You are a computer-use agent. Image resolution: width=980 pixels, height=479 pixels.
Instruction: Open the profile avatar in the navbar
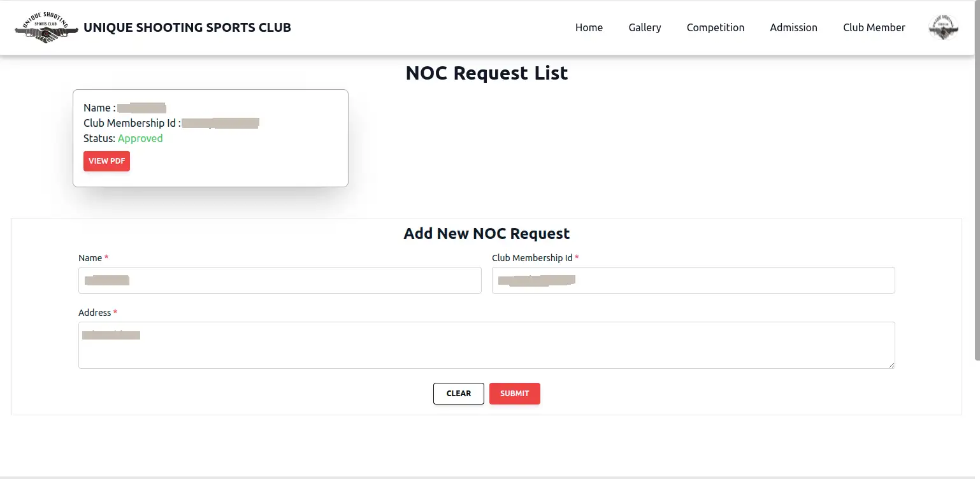coord(943,28)
